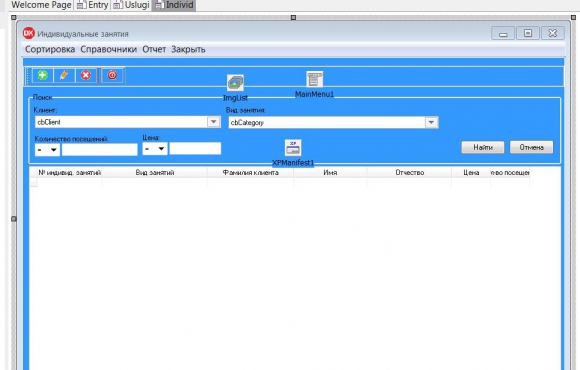Viewport: 580px width, 370px height.
Task: Click the red X delete record icon
Action: click(86, 75)
